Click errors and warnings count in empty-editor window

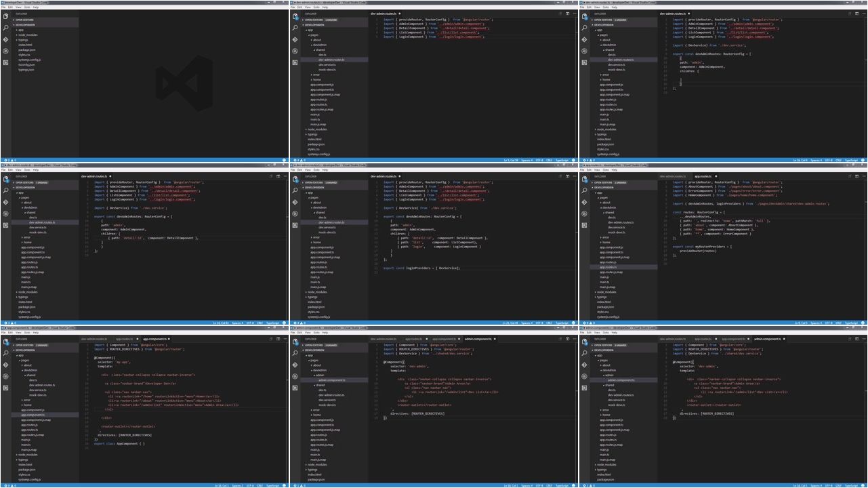click(9, 160)
